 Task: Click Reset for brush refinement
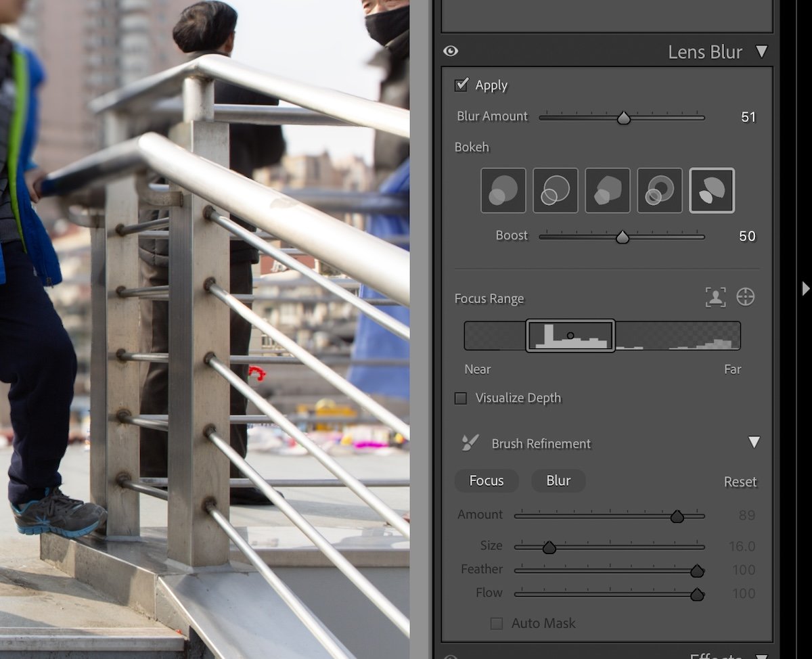[740, 481]
